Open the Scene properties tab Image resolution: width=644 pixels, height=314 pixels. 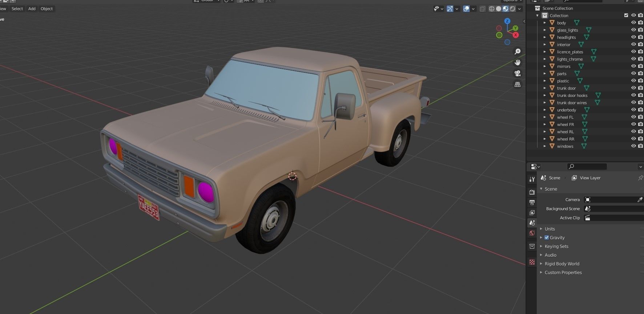(x=532, y=223)
